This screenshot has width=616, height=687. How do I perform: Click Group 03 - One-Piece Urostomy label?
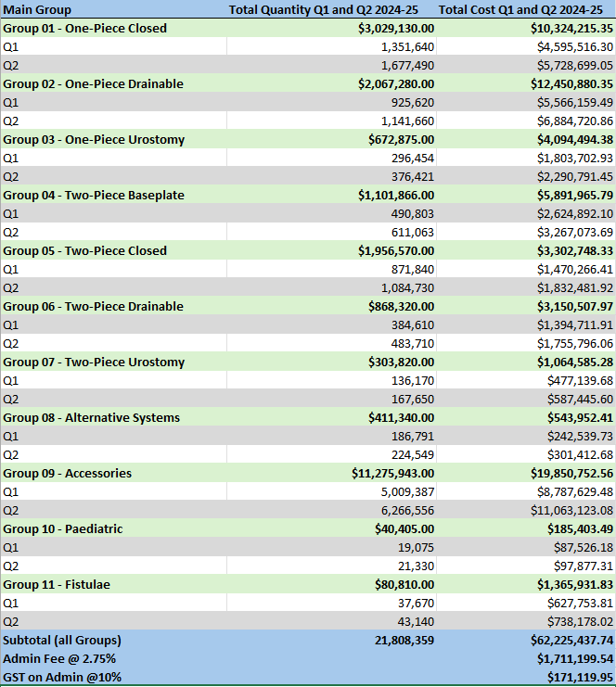point(94,139)
